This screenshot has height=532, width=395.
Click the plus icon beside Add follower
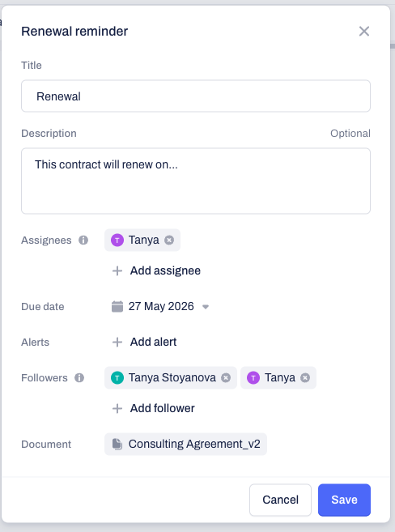pyautogui.click(x=117, y=408)
